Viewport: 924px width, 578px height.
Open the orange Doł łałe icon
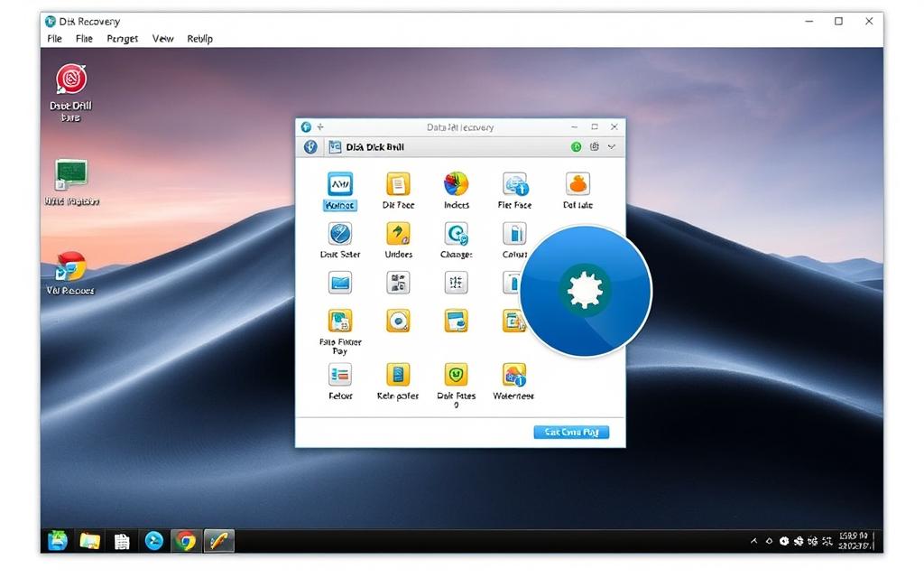coord(577,191)
